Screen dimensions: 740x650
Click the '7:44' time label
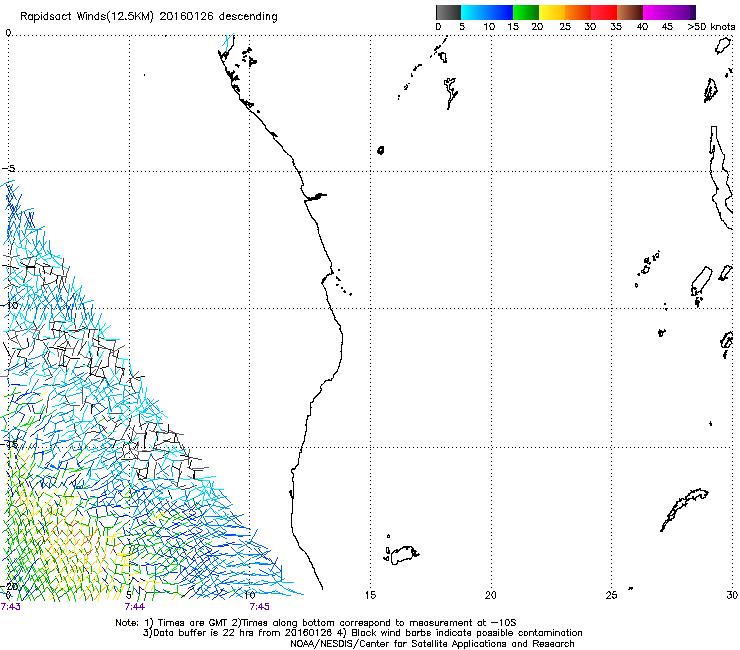(135, 607)
